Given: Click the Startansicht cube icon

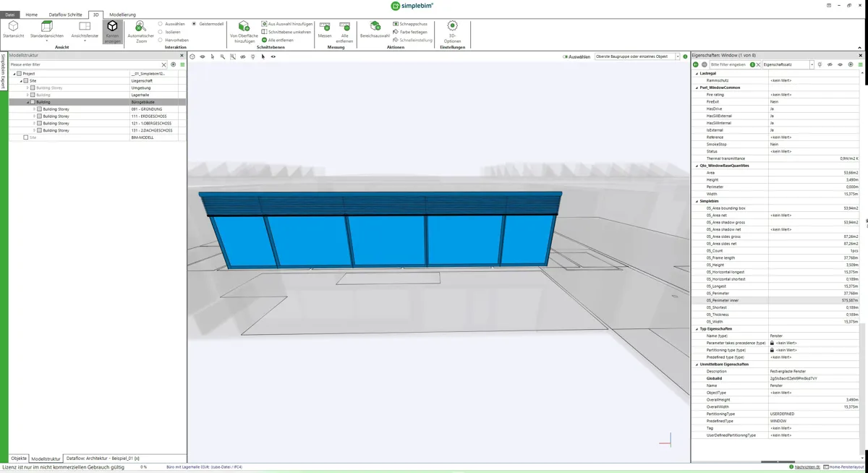Looking at the screenshot, I should [x=13, y=26].
